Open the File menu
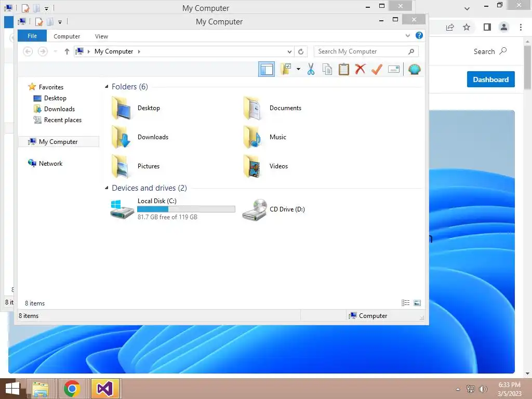This screenshot has width=532, height=399. 32,36
